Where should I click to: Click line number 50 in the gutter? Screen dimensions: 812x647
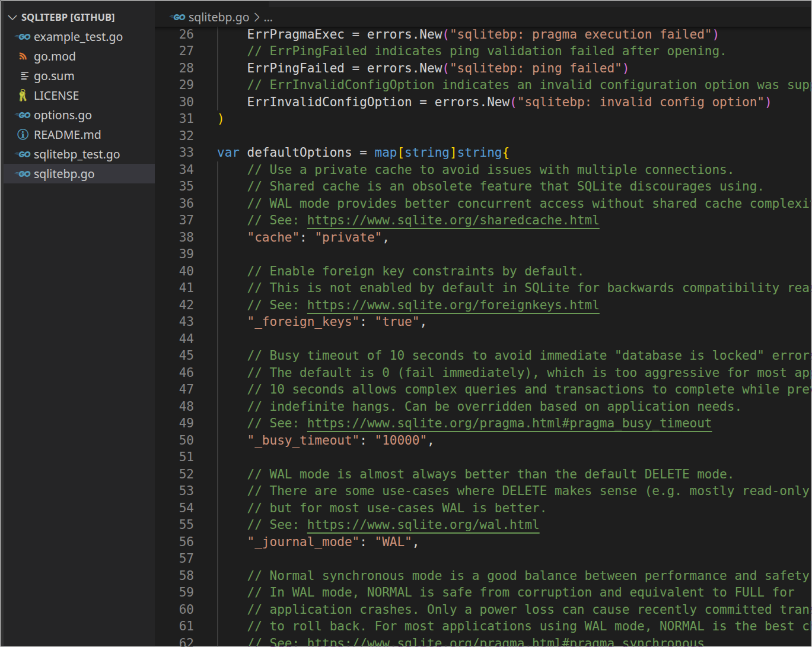pos(186,440)
